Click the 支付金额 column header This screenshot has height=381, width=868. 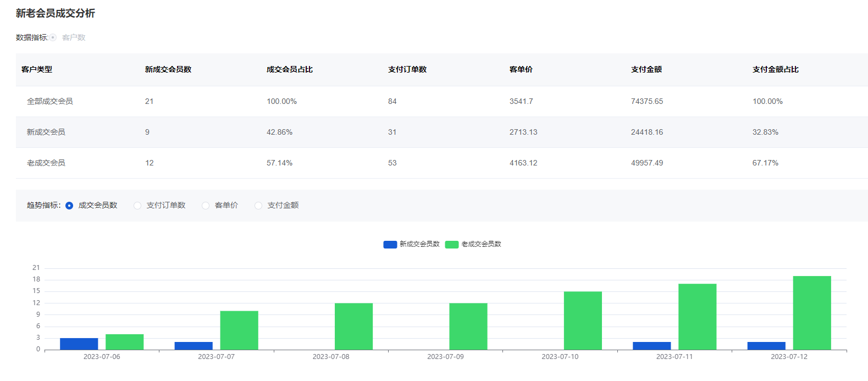coord(646,69)
